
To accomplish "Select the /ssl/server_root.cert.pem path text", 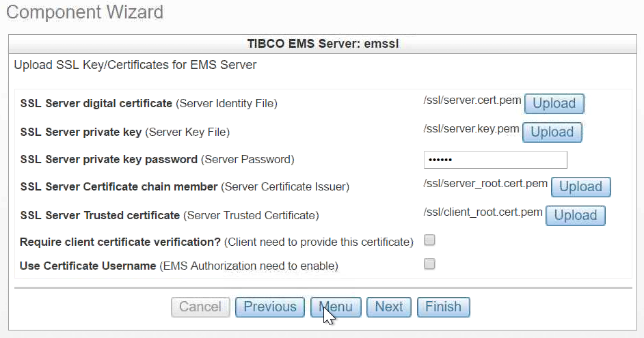I will [485, 183].
